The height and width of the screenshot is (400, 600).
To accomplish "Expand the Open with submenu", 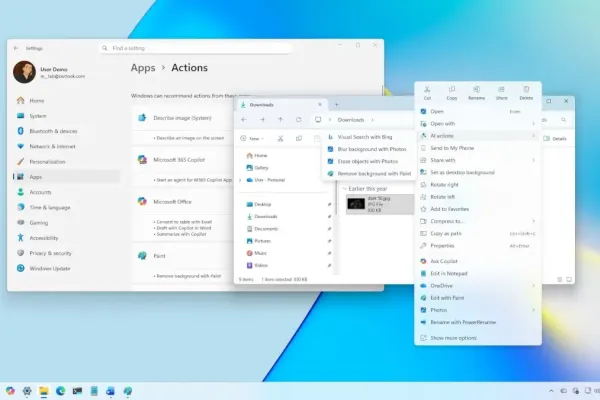I will pyautogui.click(x=478, y=124).
